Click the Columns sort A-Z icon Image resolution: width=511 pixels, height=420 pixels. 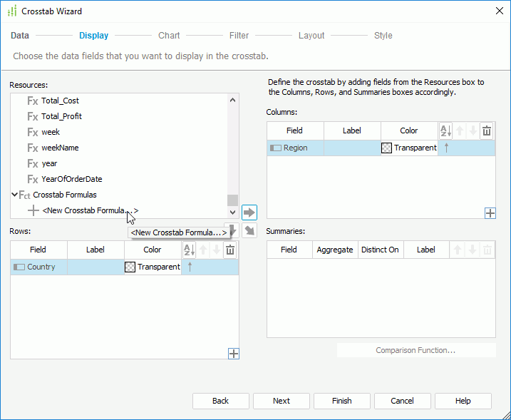click(446, 130)
